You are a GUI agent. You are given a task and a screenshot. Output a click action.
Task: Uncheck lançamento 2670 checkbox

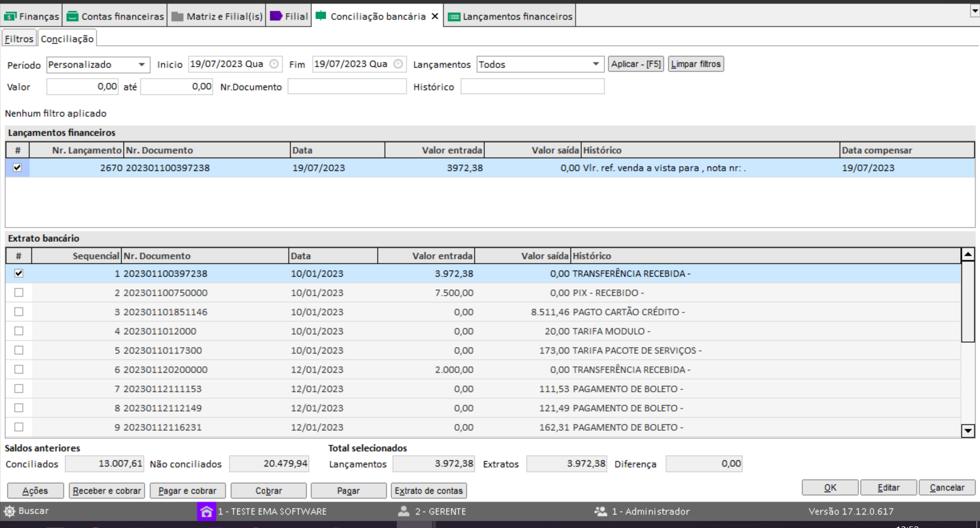click(x=17, y=168)
